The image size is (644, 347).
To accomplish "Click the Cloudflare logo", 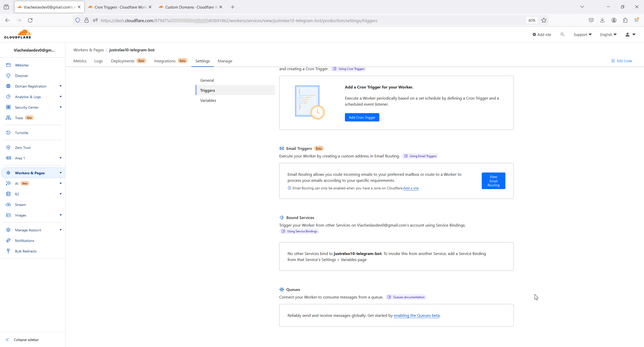I will pos(18,34).
